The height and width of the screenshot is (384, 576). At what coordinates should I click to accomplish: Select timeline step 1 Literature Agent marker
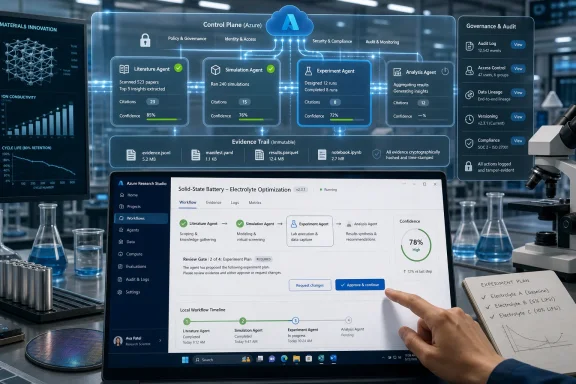point(187,321)
